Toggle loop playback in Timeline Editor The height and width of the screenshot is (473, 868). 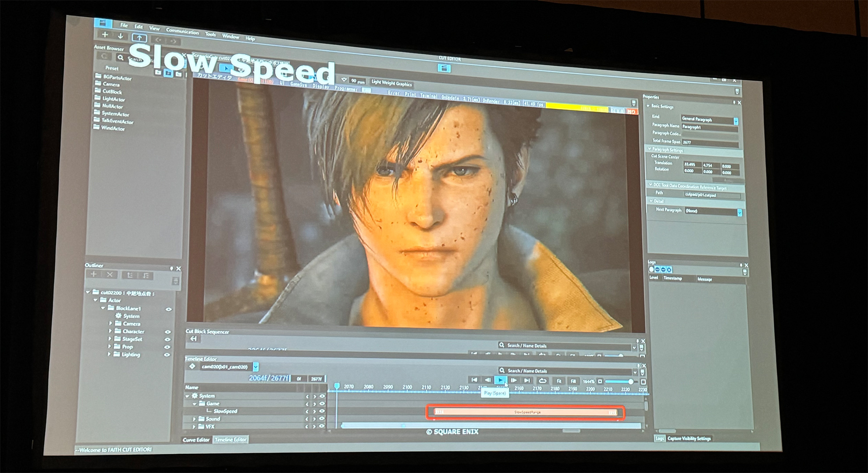(542, 381)
